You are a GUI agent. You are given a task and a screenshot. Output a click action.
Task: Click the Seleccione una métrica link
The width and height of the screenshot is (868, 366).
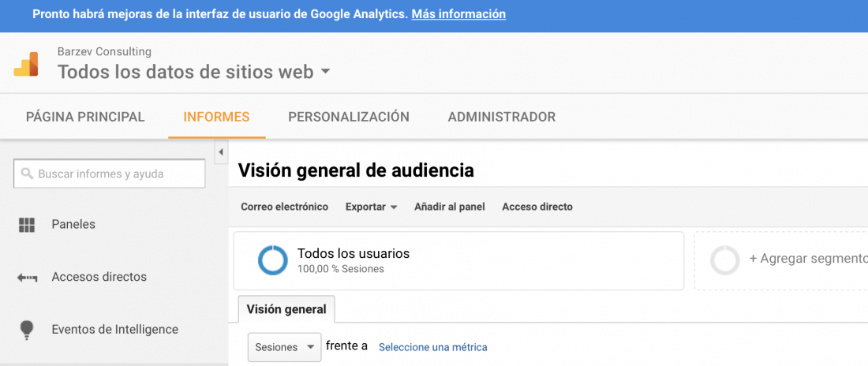(x=433, y=347)
